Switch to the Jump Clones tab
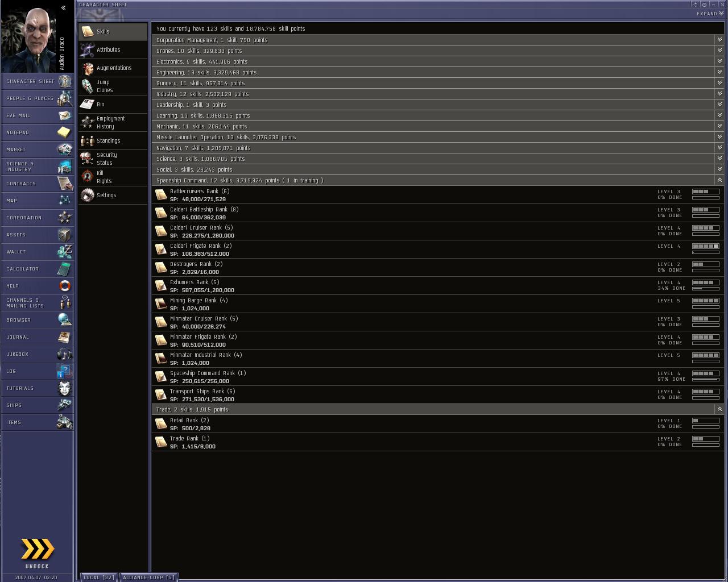728x582 pixels. click(x=113, y=86)
